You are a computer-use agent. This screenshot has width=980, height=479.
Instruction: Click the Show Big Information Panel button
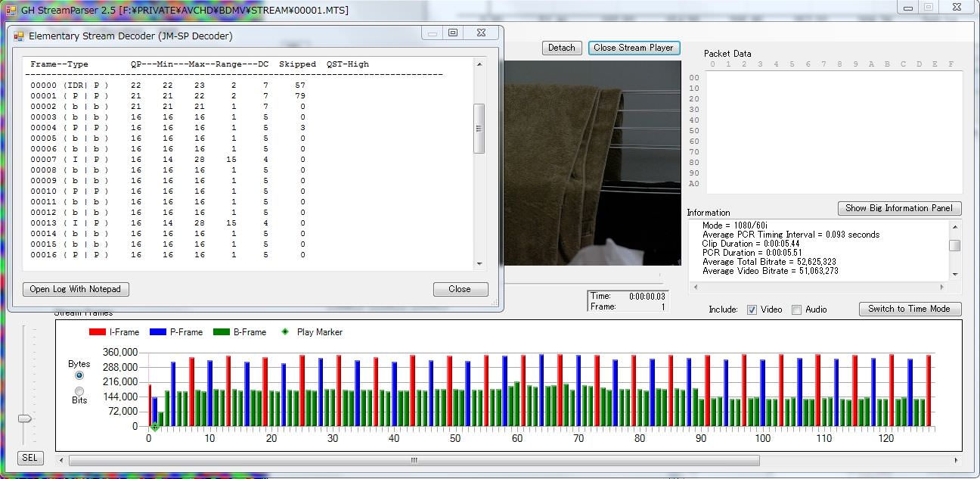point(900,208)
